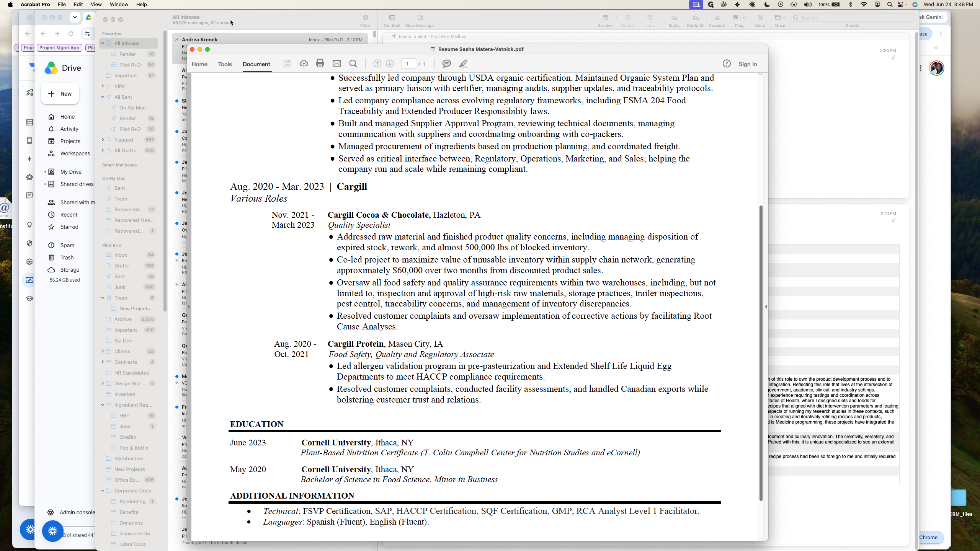Open Acrobat help question mark icon
Image resolution: width=980 pixels, height=551 pixels.
tap(727, 64)
